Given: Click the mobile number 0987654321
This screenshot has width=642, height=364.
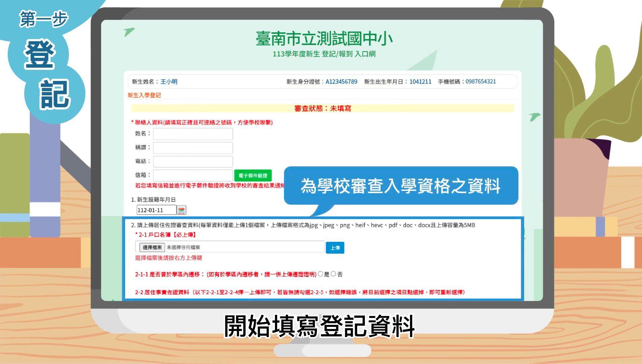Looking at the screenshot, I should (480, 82).
